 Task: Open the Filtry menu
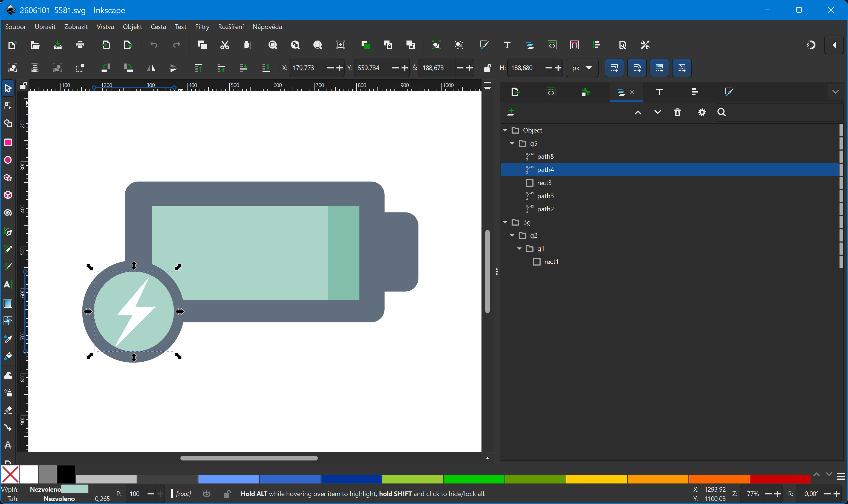pos(202,27)
